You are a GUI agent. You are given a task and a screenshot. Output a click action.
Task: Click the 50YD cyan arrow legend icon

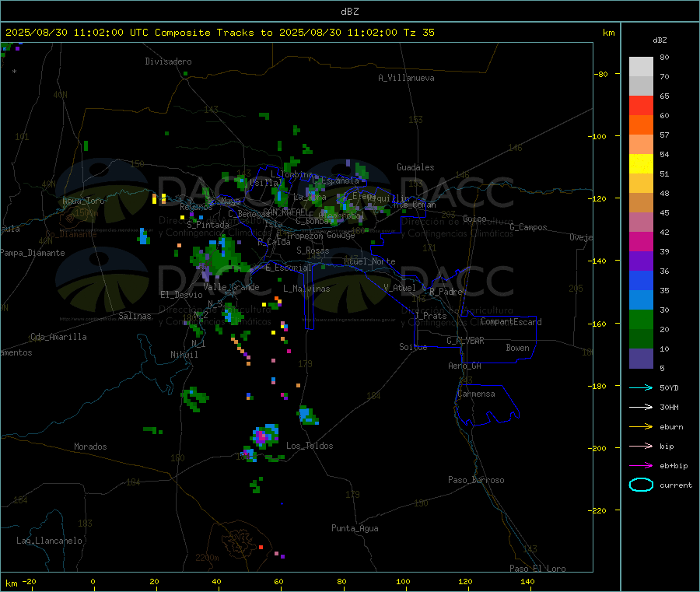pos(641,387)
